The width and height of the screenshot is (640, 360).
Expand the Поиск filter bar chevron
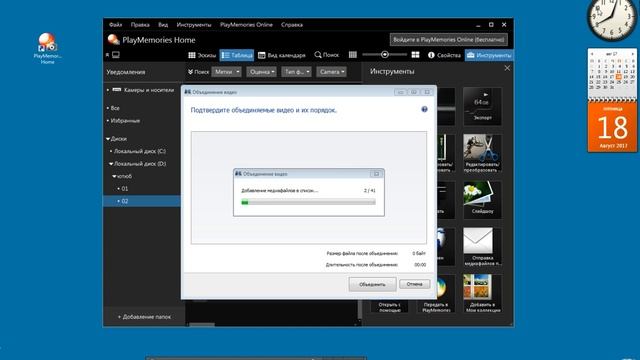click(x=190, y=72)
